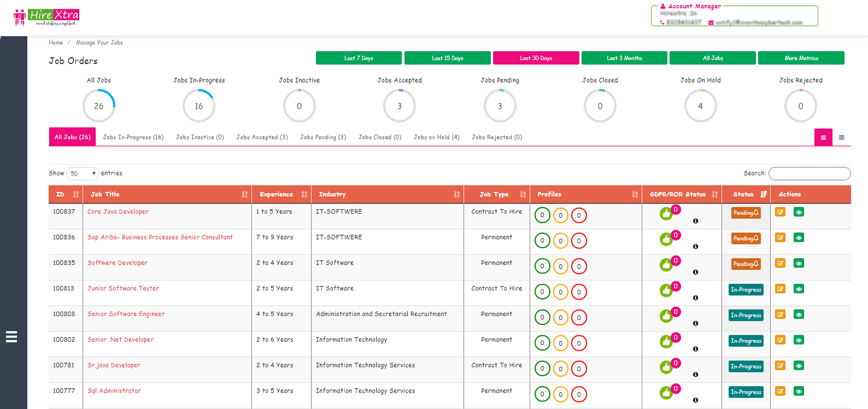Sort table by Status column

(746, 194)
